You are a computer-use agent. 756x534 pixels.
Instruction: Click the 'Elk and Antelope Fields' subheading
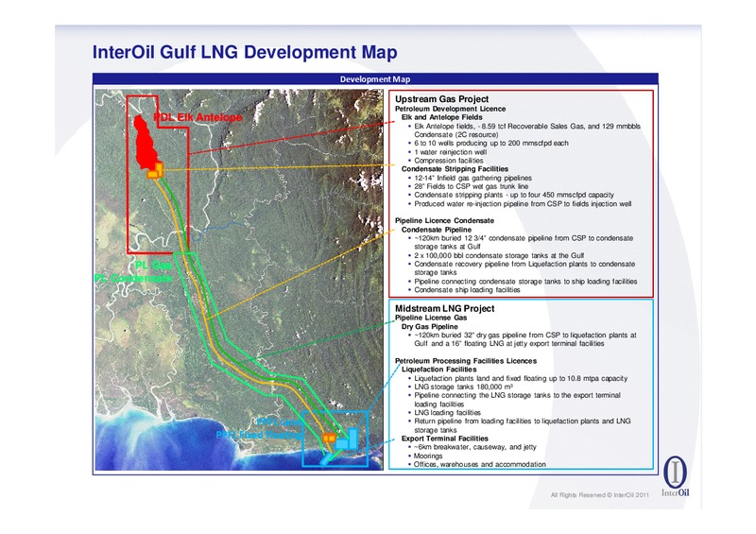(441, 117)
